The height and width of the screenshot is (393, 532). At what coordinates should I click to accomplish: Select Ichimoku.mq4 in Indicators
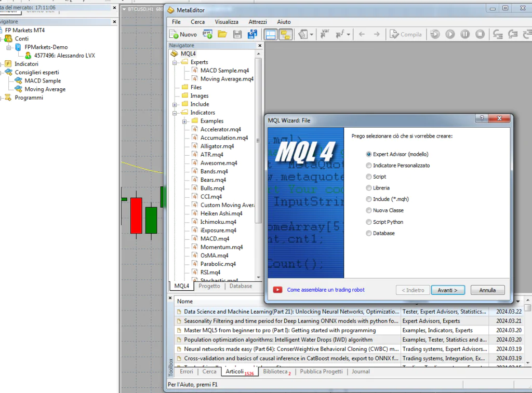point(218,222)
